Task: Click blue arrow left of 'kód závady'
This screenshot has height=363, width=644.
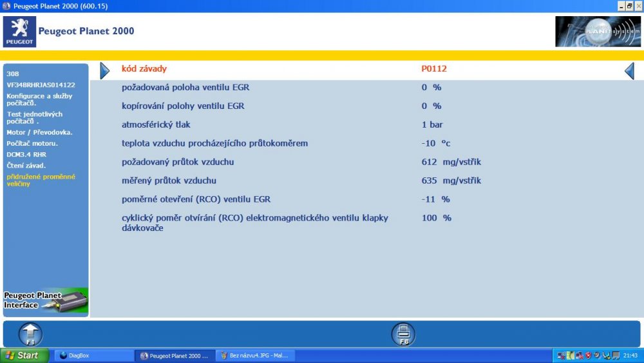Action: click(x=105, y=71)
